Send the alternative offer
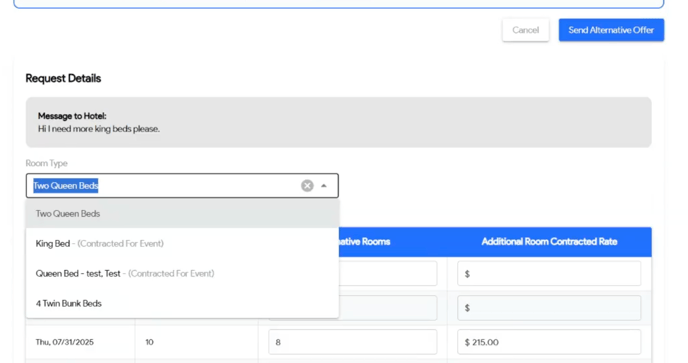Screen dimensions: 688x363 611,30
